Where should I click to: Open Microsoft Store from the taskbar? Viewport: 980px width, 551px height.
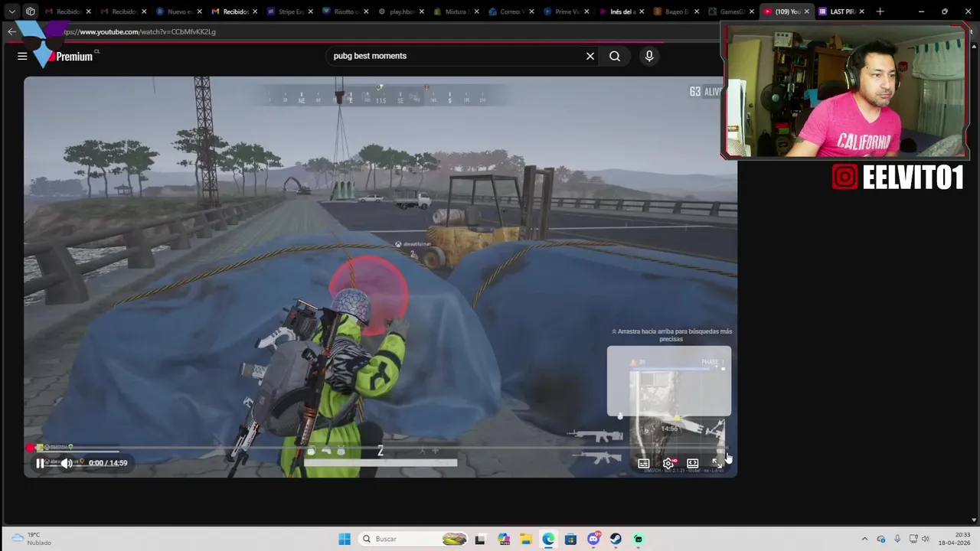(x=570, y=539)
